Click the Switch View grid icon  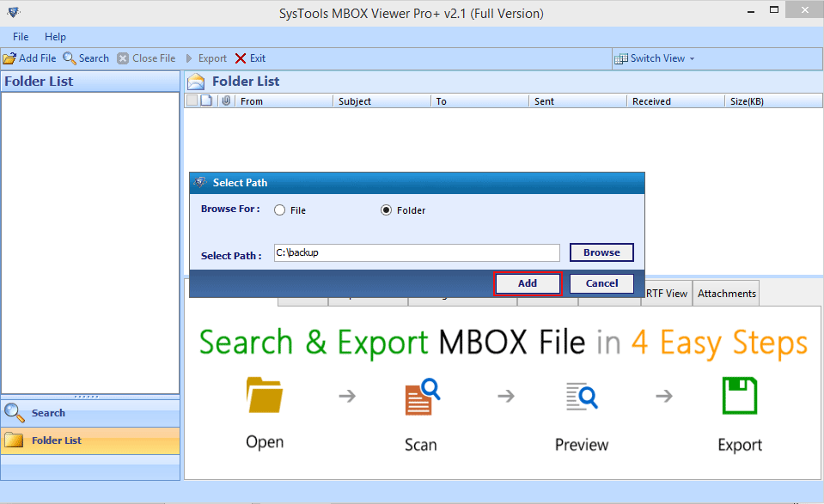pos(621,58)
